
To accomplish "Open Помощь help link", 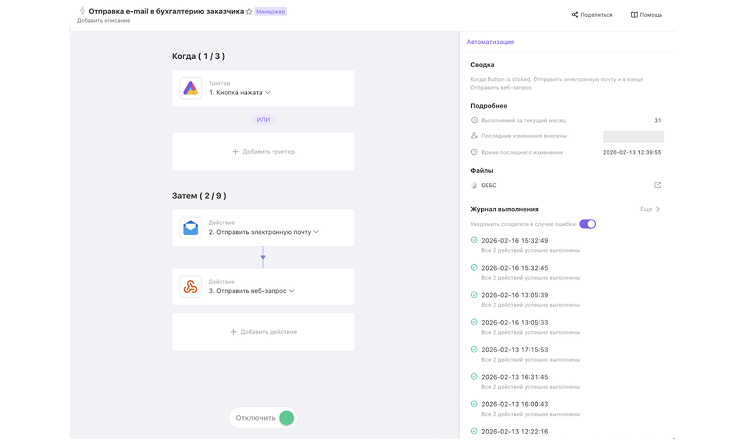I will click(646, 15).
